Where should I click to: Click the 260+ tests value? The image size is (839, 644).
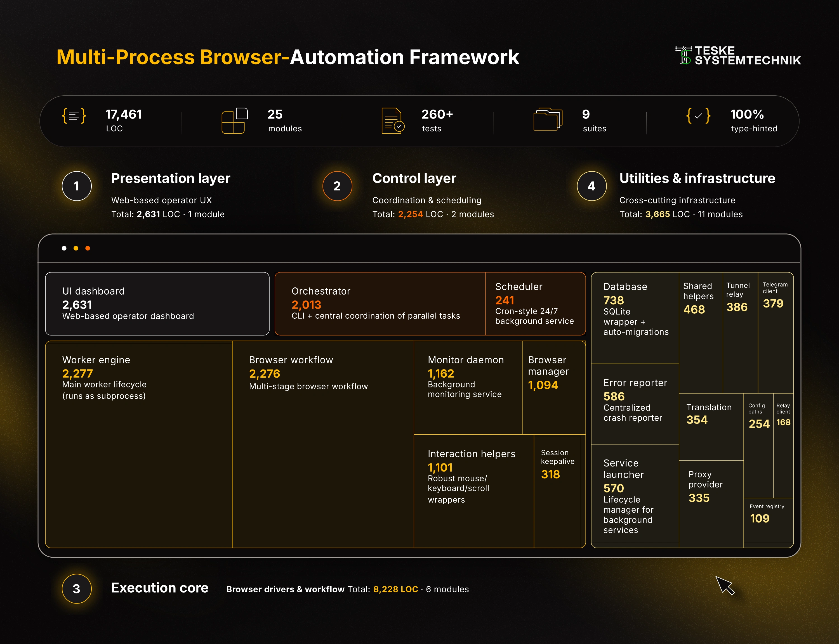point(437,115)
